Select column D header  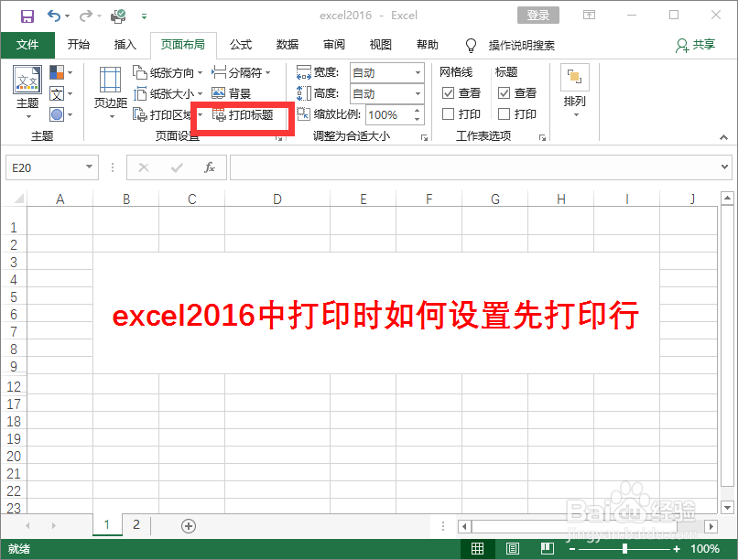click(277, 199)
